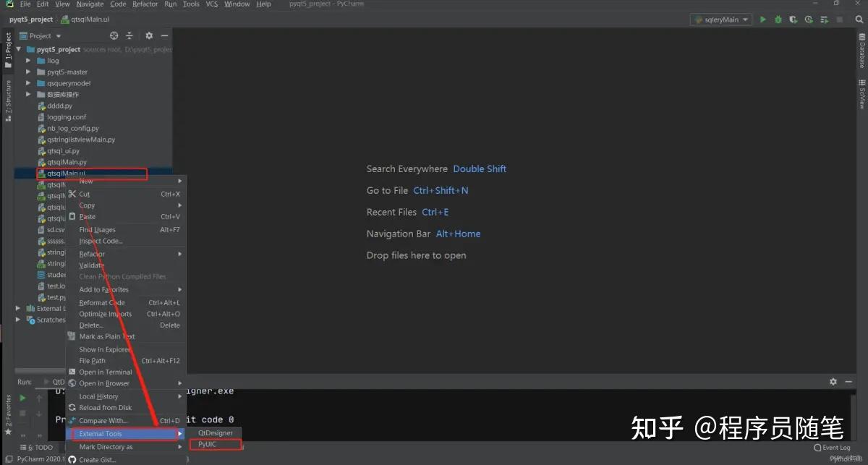
Task: Click the terminal icon beside Open in Terminal
Action: (72, 372)
